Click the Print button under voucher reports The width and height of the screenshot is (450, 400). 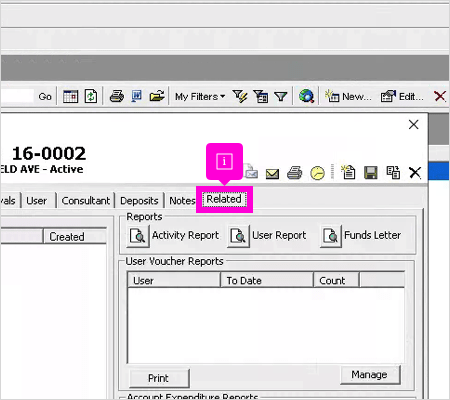(x=159, y=378)
